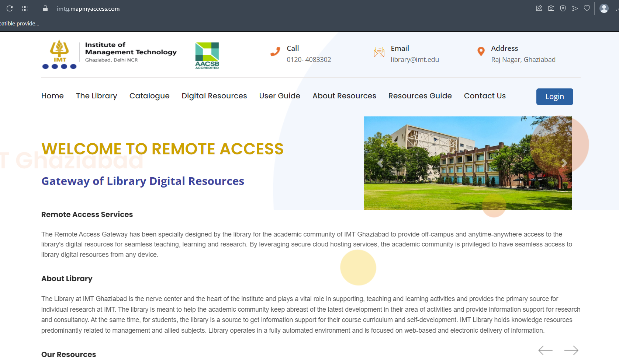
Task: Show next campus image in carousel
Action: click(x=564, y=163)
